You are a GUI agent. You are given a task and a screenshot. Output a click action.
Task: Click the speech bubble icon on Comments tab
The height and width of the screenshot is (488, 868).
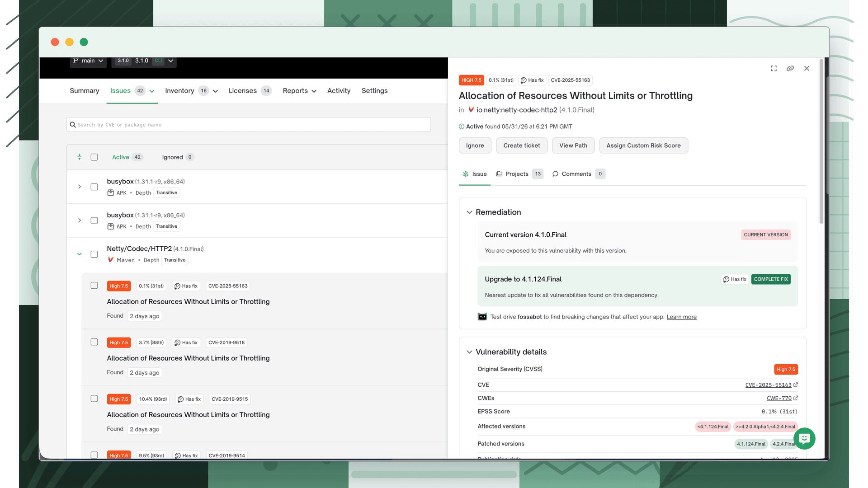point(555,174)
